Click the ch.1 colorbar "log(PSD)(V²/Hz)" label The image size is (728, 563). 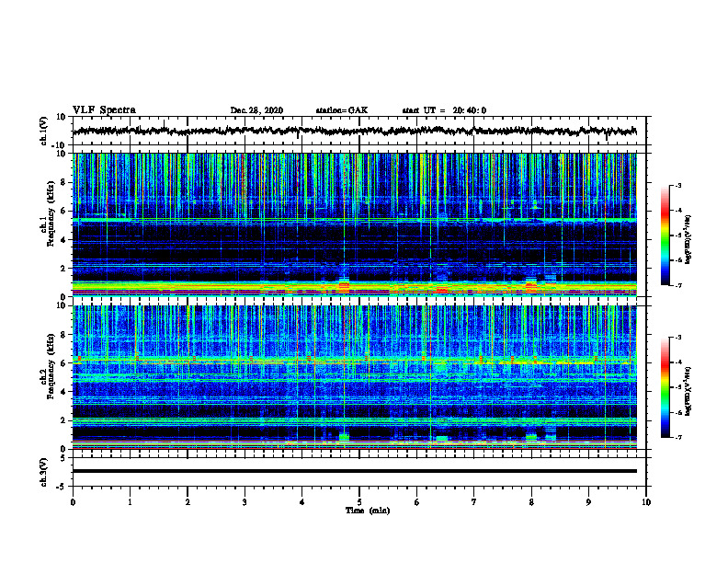click(x=688, y=240)
